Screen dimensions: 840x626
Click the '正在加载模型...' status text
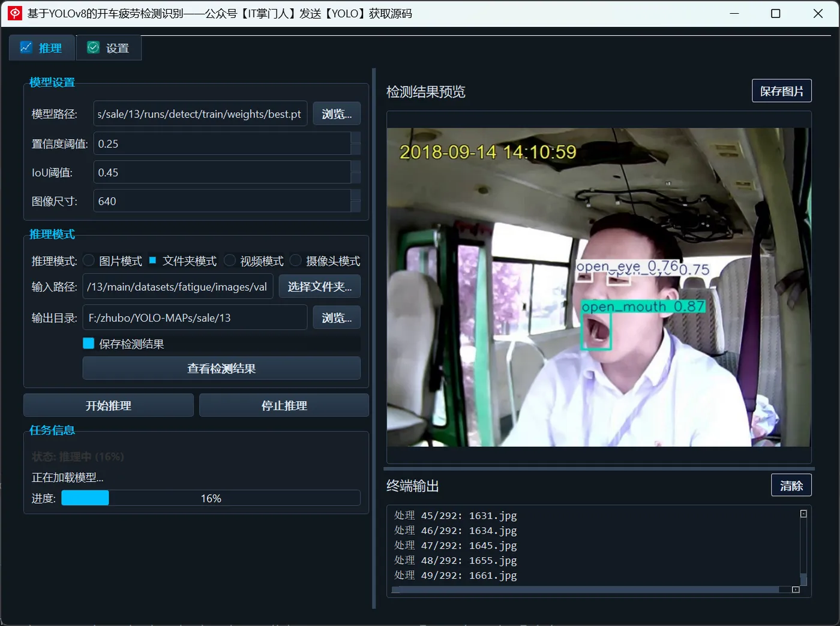click(x=68, y=478)
